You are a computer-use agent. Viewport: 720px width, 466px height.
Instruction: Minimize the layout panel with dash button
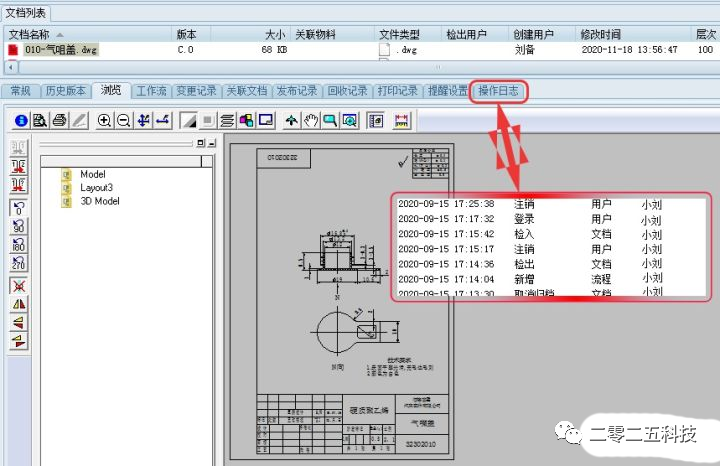(212, 143)
